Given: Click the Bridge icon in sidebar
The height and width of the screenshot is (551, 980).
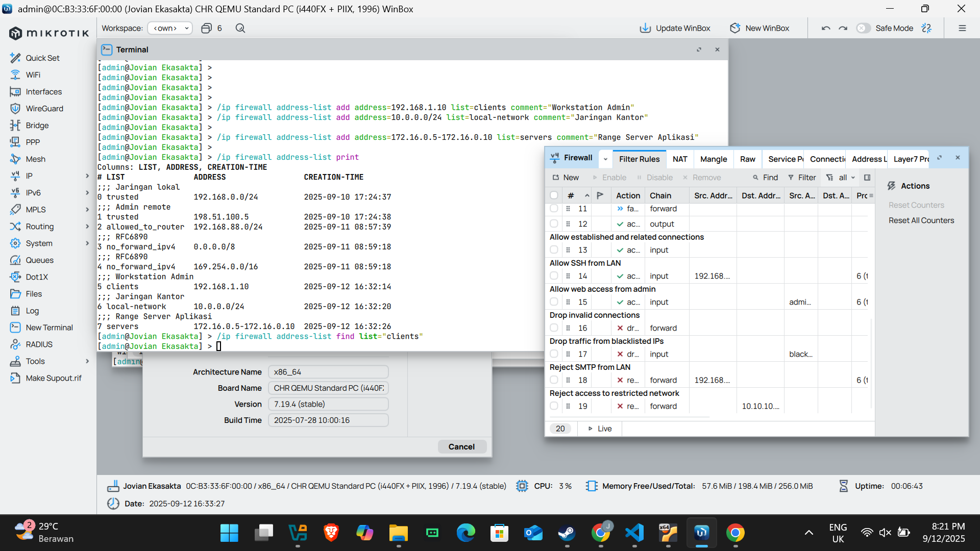Looking at the screenshot, I should [x=15, y=126].
